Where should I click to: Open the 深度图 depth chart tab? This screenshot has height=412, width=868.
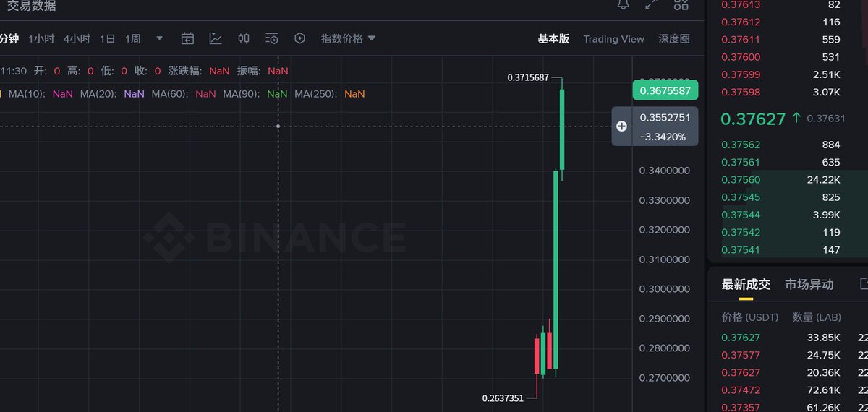pos(674,39)
